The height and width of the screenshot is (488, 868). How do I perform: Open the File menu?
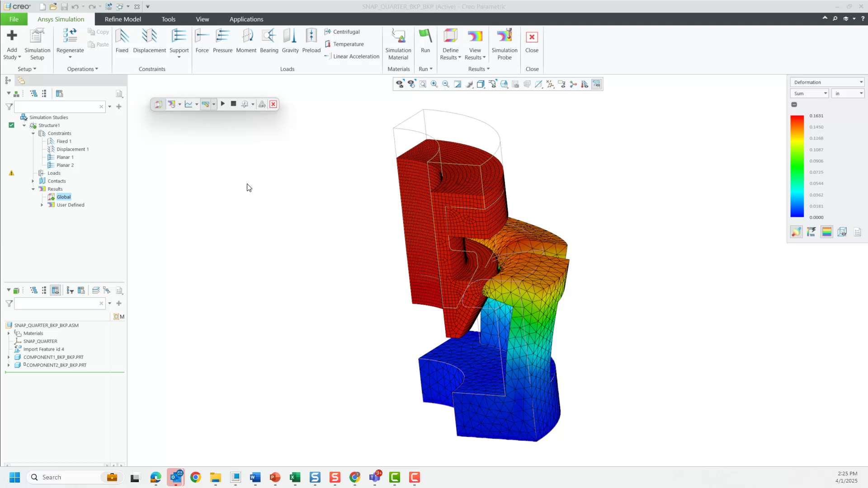(14, 19)
